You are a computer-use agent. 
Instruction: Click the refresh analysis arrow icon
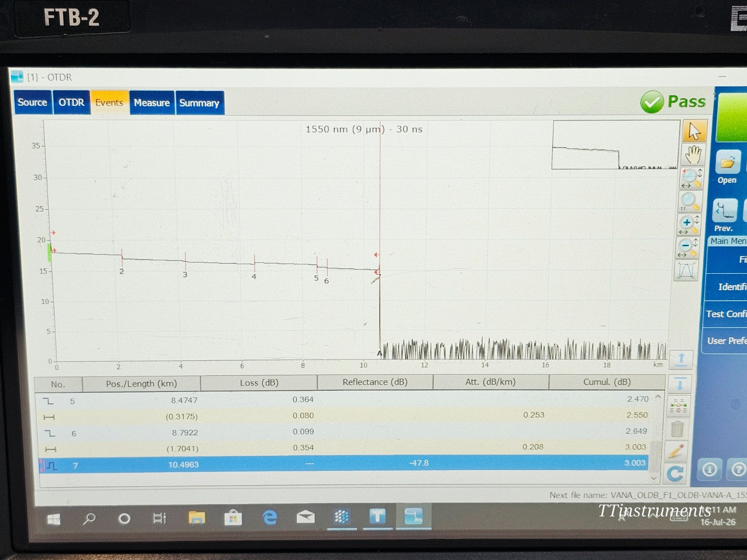click(x=675, y=474)
